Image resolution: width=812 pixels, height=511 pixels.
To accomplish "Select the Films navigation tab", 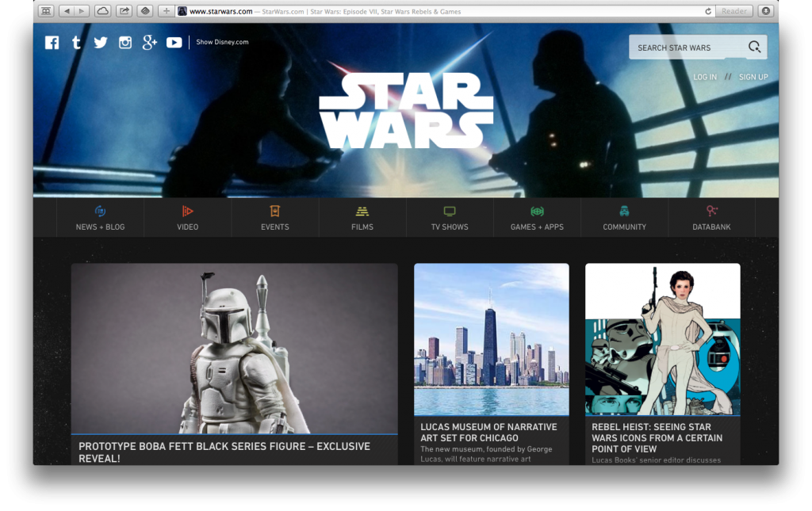I will pos(362,218).
